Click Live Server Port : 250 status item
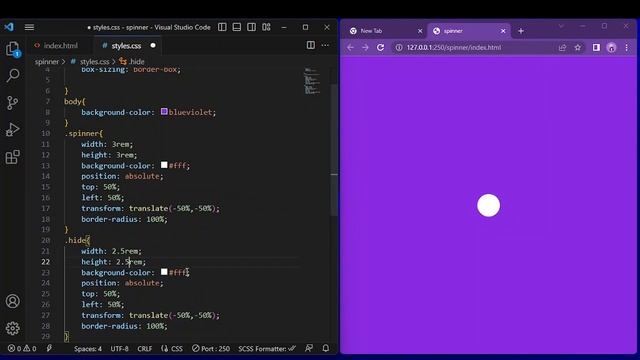 pos(211,349)
